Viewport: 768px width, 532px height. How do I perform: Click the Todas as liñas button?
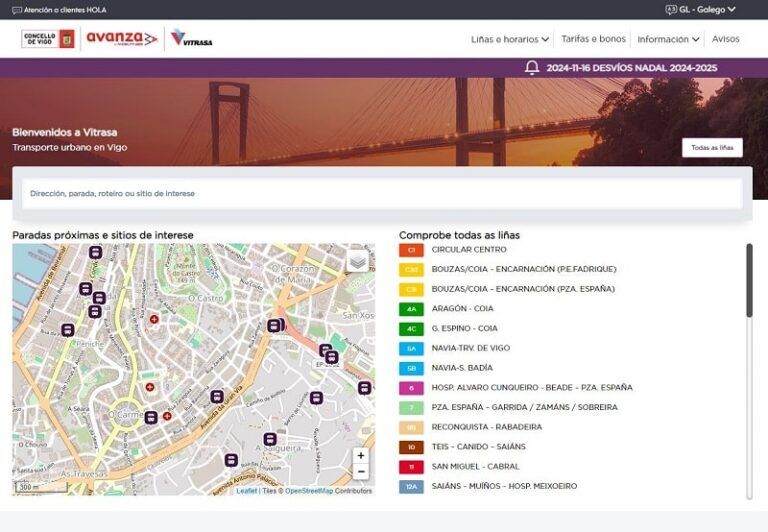pos(712,147)
